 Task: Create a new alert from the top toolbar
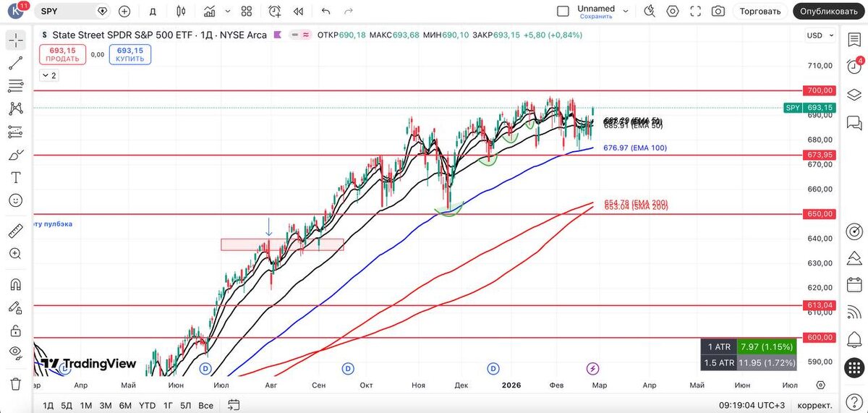(275, 12)
